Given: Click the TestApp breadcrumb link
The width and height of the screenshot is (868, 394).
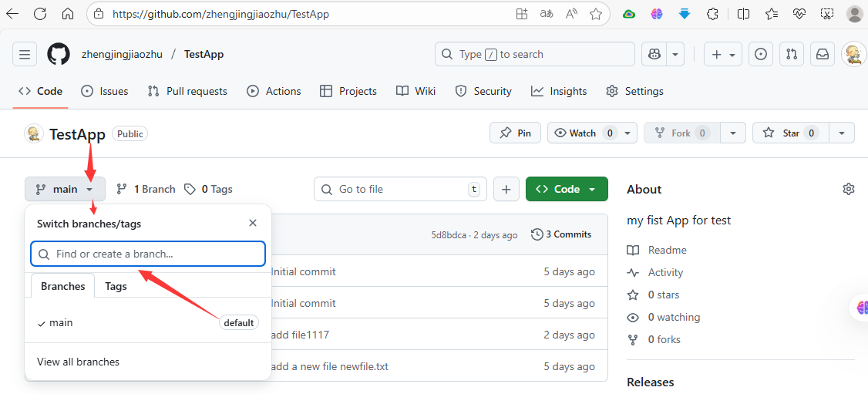Looking at the screenshot, I should coord(204,54).
